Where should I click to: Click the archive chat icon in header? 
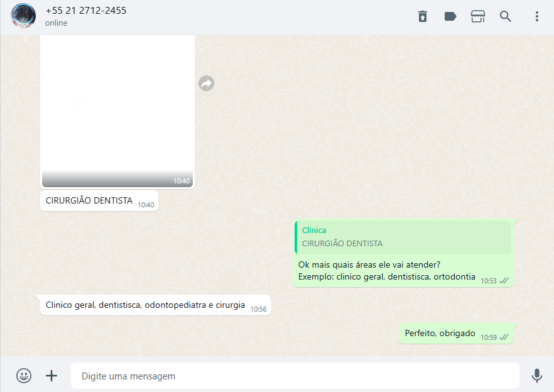423,16
